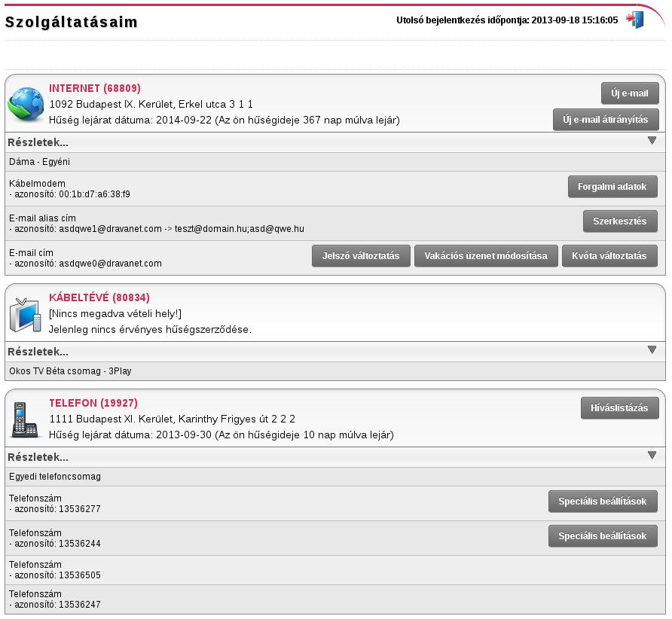Open Híváslistázás for the phone service
This screenshot has width=672, height=619.
click(619, 408)
